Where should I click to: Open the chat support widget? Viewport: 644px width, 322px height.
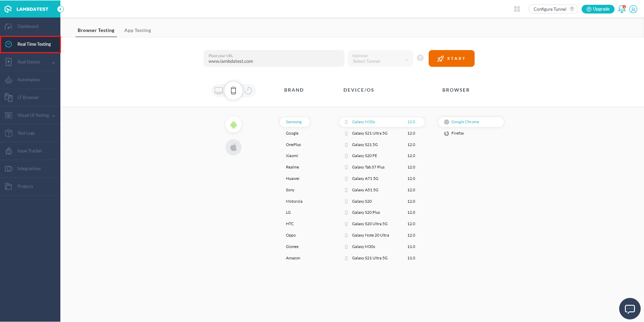(630, 309)
